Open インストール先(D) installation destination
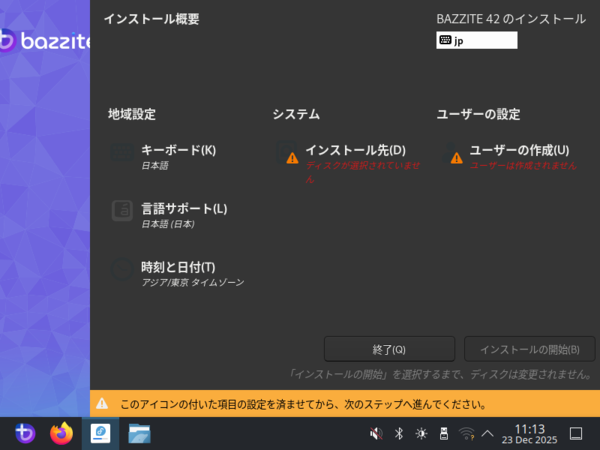The image size is (600, 450). click(355, 150)
